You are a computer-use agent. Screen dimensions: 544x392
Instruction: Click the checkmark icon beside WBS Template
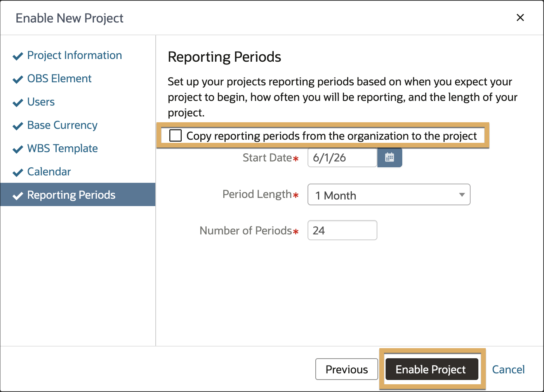(18, 149)
